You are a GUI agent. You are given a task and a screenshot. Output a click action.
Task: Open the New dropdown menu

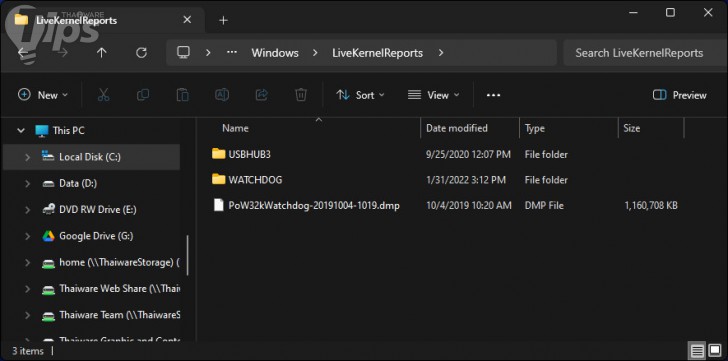[43, 95]
